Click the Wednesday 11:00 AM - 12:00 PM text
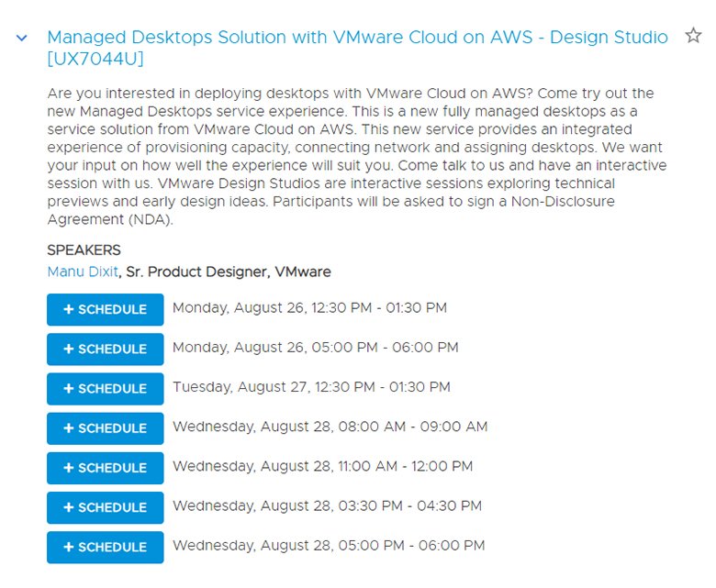716x588 pixels. coord(322,466)
